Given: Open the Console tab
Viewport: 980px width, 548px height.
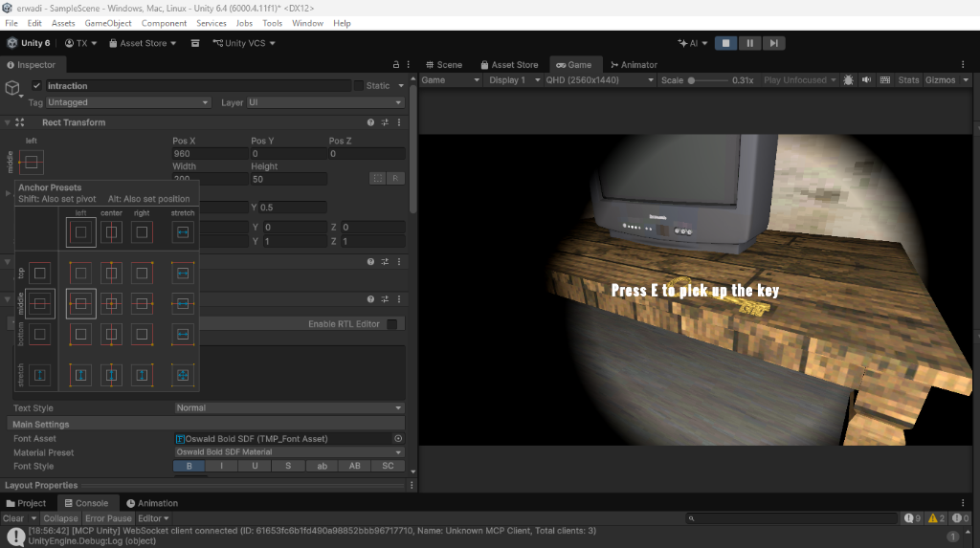Looking at the screenshot, I should click(x=86, y=503).
